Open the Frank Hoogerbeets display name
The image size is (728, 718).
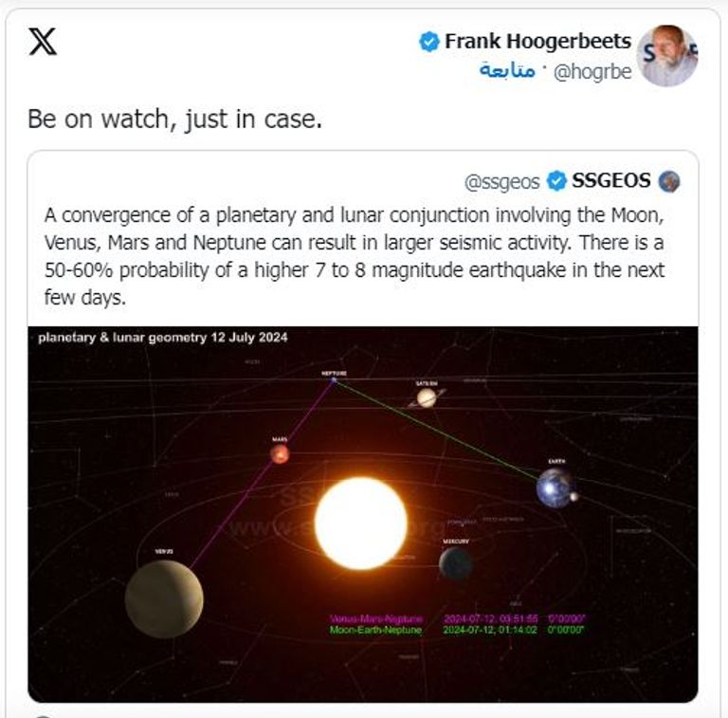(x=537, y=42)
